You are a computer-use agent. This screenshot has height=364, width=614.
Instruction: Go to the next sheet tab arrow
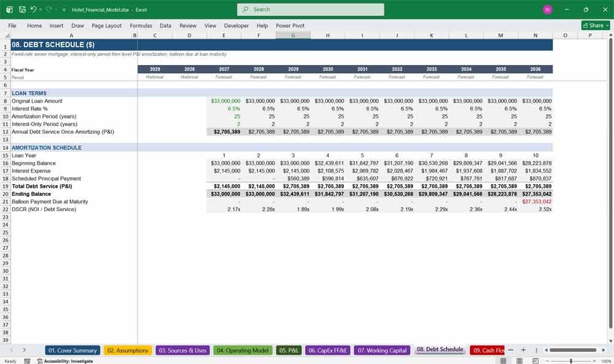[x=25, y=350]
